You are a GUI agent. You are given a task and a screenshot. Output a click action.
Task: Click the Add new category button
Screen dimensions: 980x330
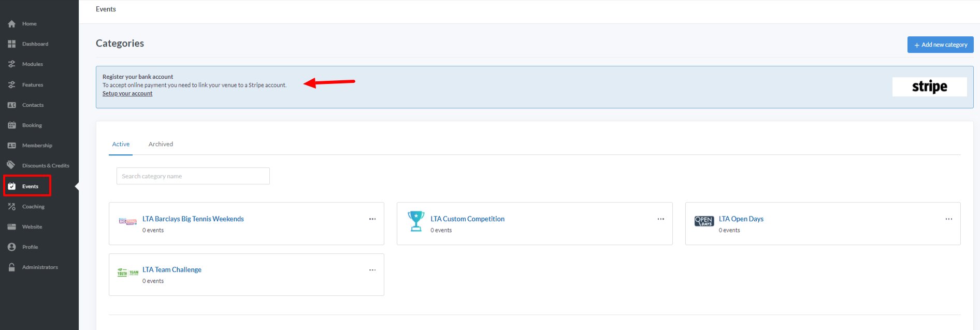[x=940, y=45]
